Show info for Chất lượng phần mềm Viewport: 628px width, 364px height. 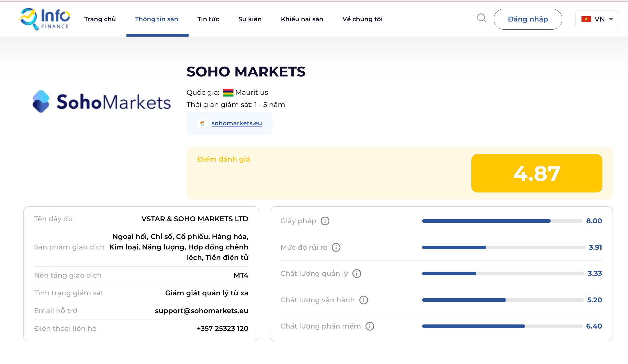click(370, 326)
